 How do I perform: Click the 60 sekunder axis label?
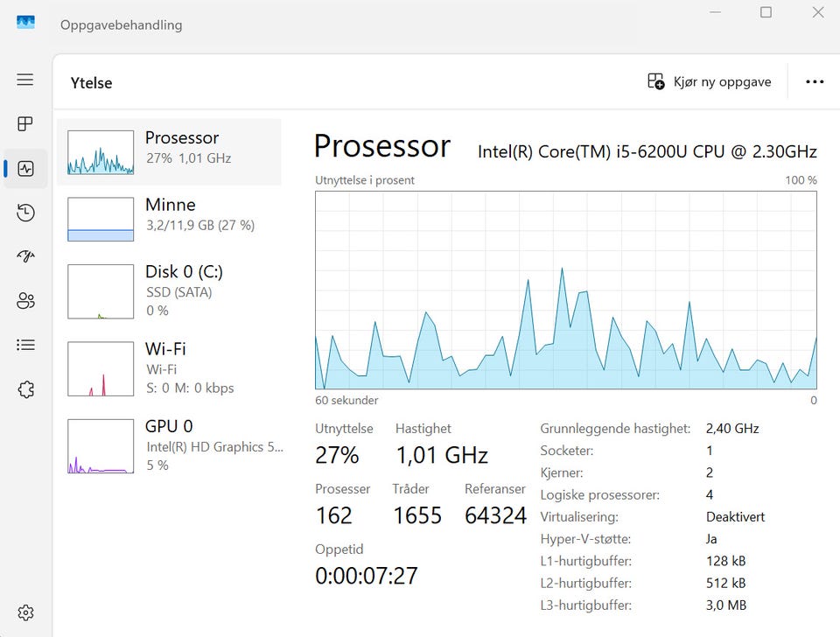tap(346, 400)
